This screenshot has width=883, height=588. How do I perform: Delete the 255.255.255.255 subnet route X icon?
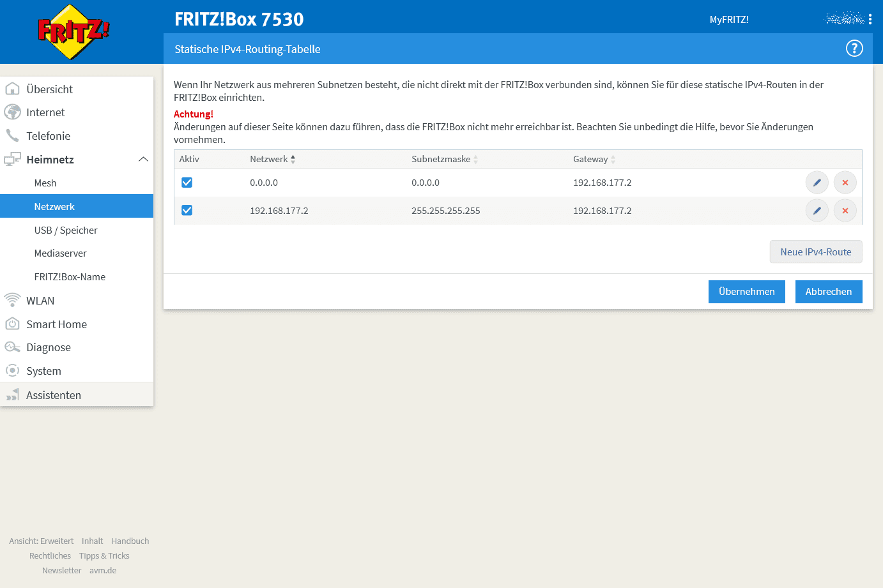click(845, 211)
